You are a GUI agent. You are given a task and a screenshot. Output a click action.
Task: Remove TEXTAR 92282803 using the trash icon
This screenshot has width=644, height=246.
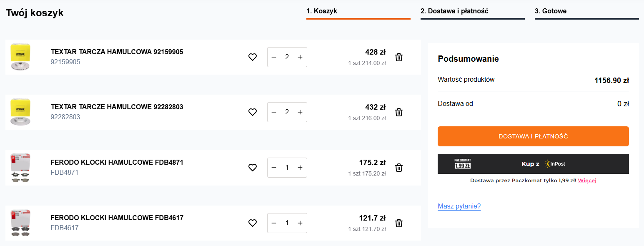pos(399,112)
